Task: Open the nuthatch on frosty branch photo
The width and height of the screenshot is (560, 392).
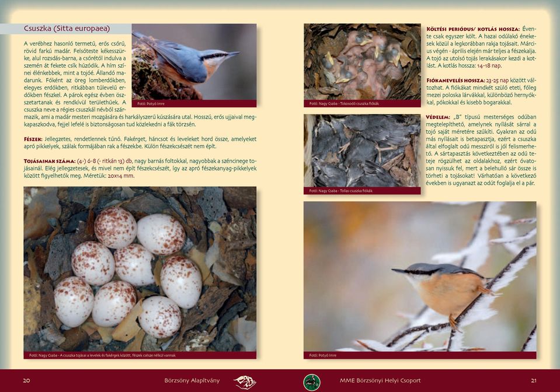Action: coord(420,276)
